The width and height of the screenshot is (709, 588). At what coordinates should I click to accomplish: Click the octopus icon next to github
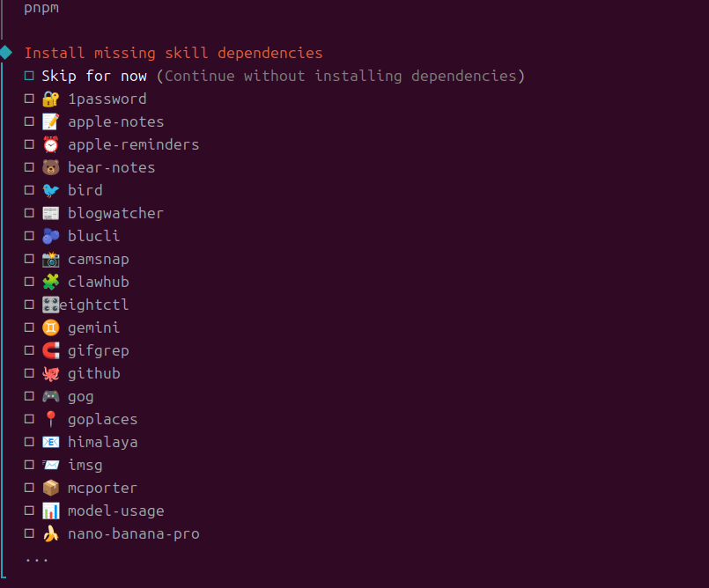pos(50,373)
